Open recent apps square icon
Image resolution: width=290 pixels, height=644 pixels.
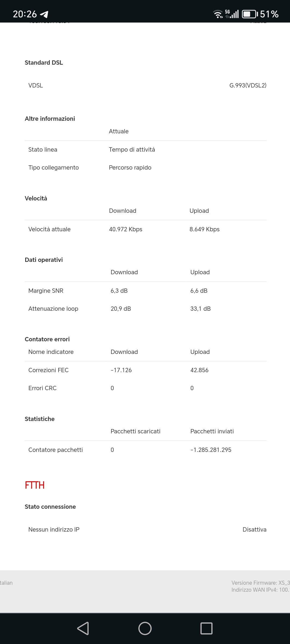point(206,628)
